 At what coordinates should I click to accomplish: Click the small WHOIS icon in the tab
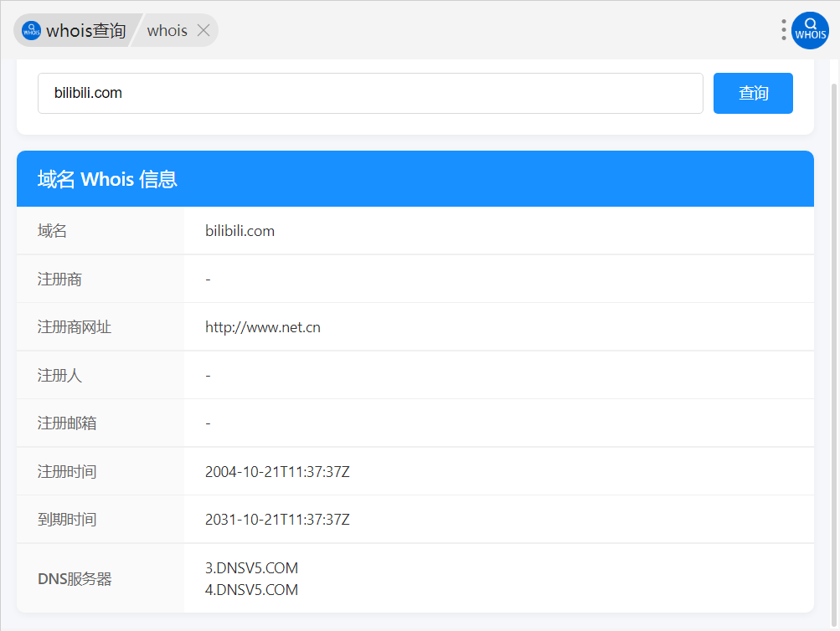[x=31, y=30]
